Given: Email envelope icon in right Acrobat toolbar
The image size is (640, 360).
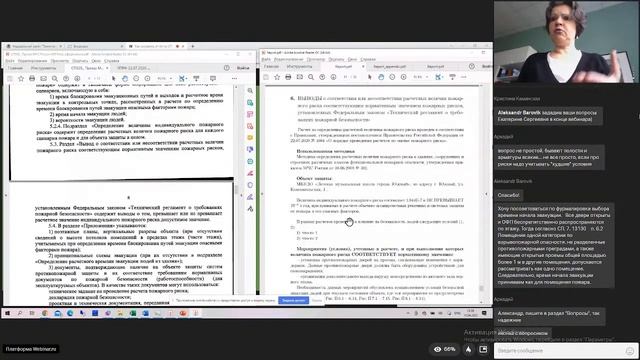Looking at the screenshot, I should (300, 77).
